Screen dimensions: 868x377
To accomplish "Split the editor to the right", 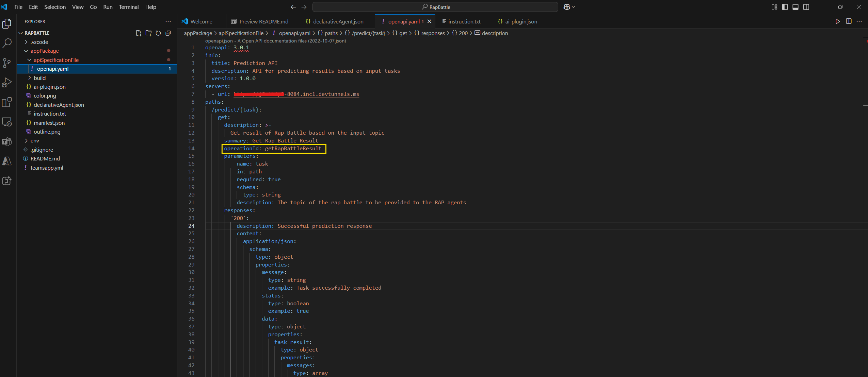I will (849, 21).
